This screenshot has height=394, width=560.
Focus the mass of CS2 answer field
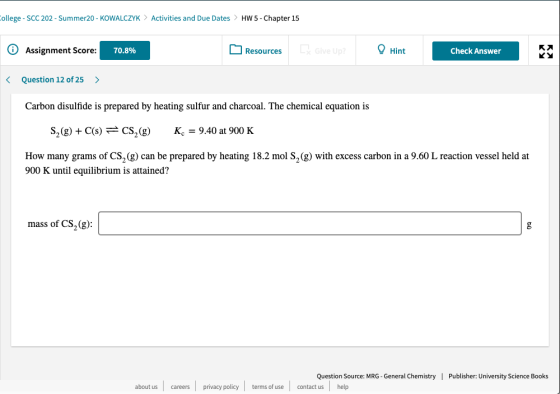310,223
